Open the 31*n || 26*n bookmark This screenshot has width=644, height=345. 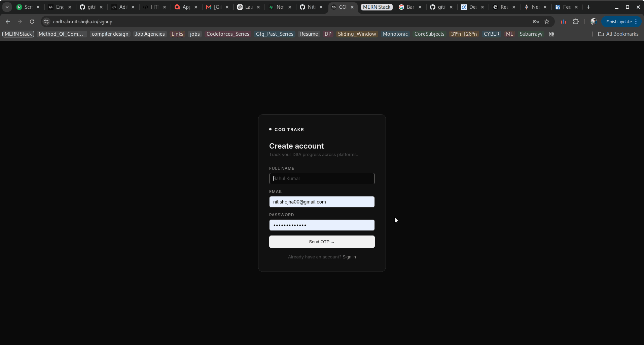click(464, 34)
